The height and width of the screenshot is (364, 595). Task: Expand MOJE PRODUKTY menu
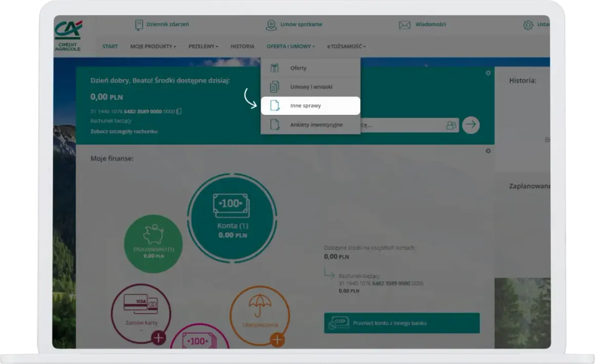tap(153, 46)
